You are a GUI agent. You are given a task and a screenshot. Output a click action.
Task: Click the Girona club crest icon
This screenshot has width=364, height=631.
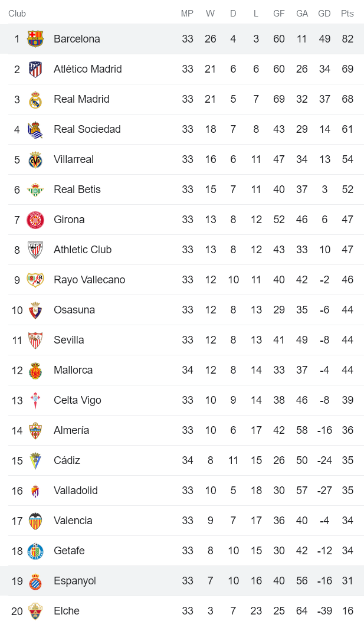coord(35,220)
